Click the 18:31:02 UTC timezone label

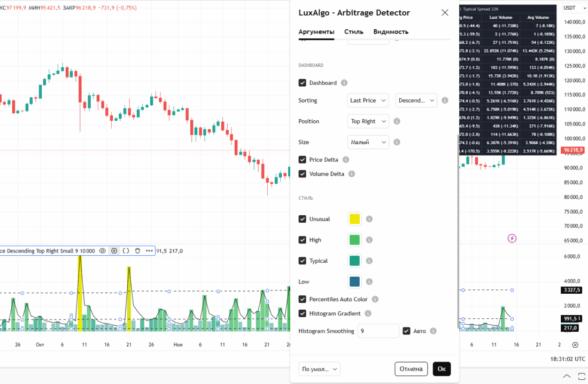[x=568, y=359]
